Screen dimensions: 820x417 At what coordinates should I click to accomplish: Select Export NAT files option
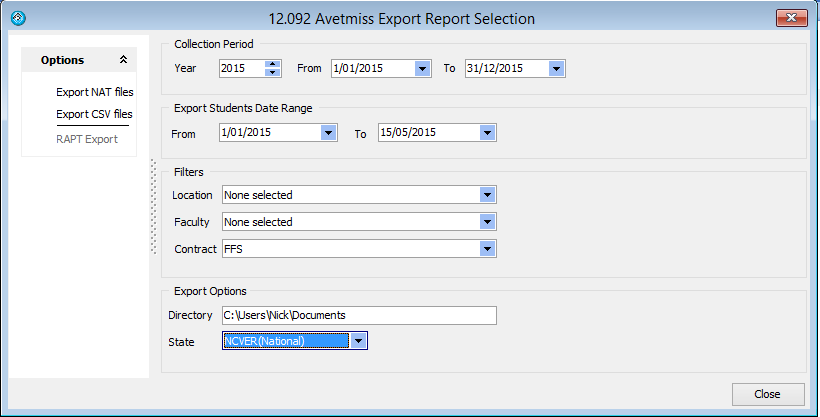[94, 91]
